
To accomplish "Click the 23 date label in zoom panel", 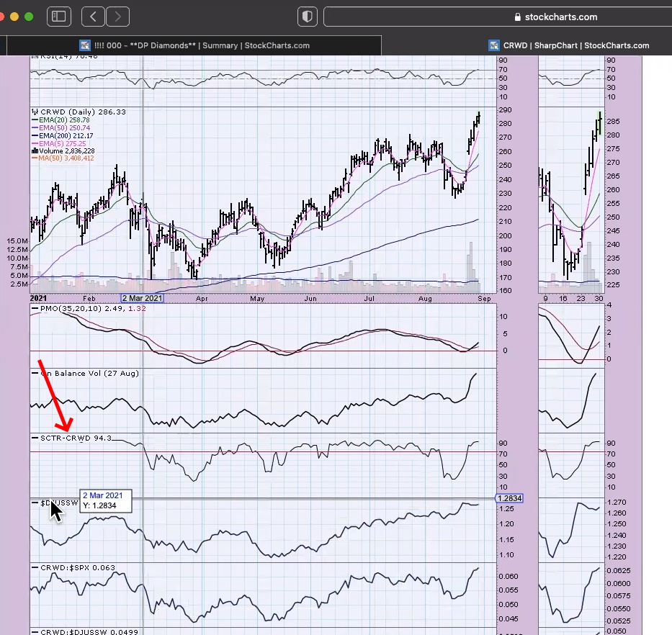I will [x=581, y=299].
